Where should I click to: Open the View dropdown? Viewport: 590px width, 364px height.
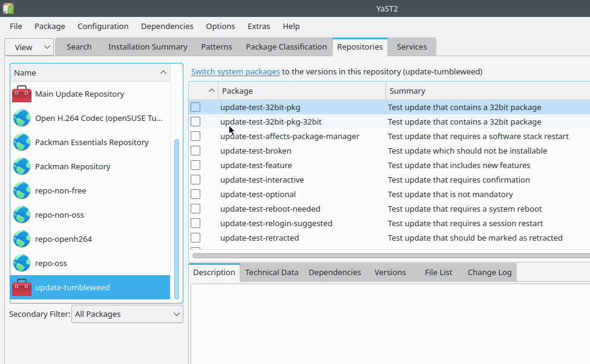tap(28, 47)
